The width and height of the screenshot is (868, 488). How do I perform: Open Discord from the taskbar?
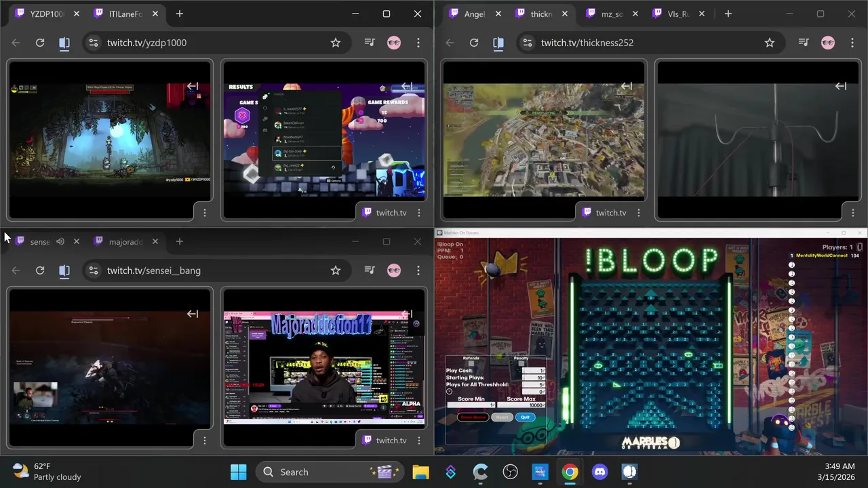[x=600, y=472]
